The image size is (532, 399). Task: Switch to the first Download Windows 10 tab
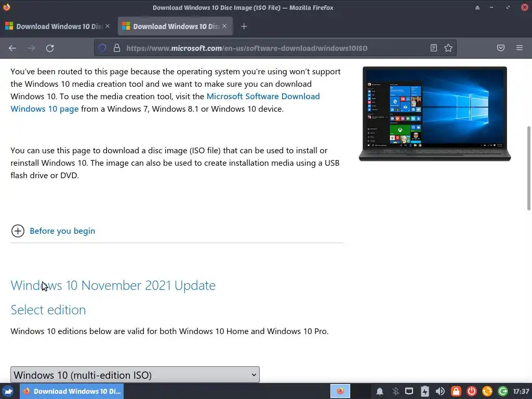click(58, 26)
